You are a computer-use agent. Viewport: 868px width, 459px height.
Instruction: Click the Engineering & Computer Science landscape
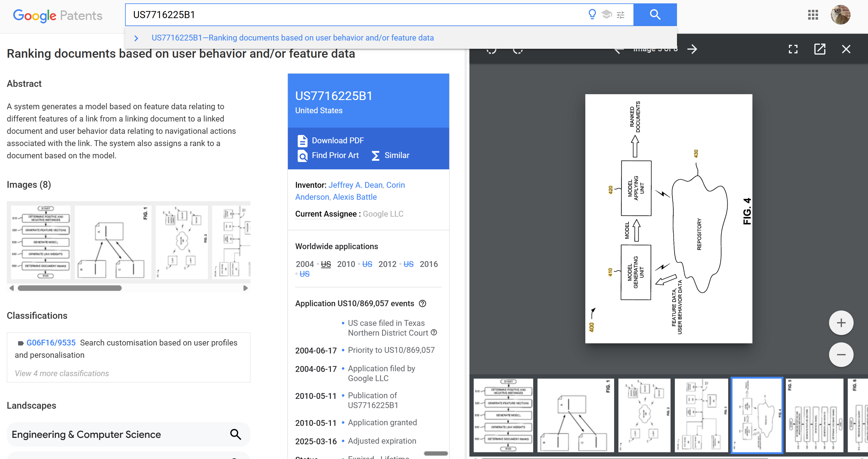pos(128,434)
